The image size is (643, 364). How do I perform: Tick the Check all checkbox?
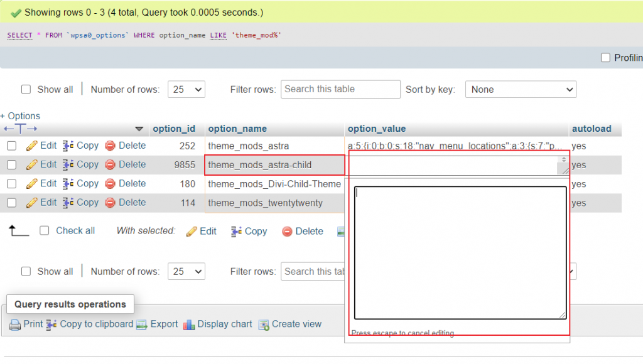[45, 231]
